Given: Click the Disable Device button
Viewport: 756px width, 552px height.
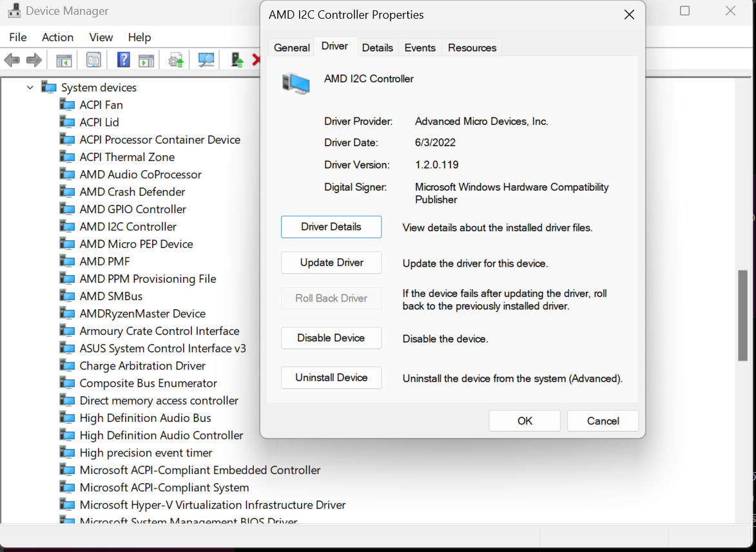Looking at the screenshot, I should click(331, 338).
